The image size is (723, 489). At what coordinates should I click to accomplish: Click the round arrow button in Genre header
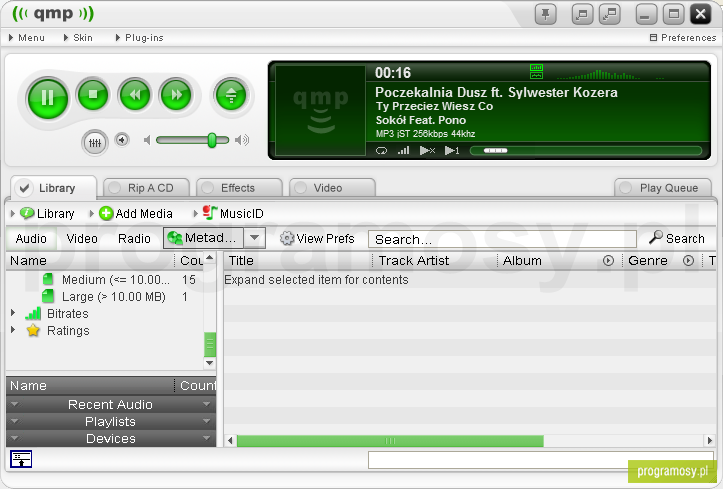(688, 261)
